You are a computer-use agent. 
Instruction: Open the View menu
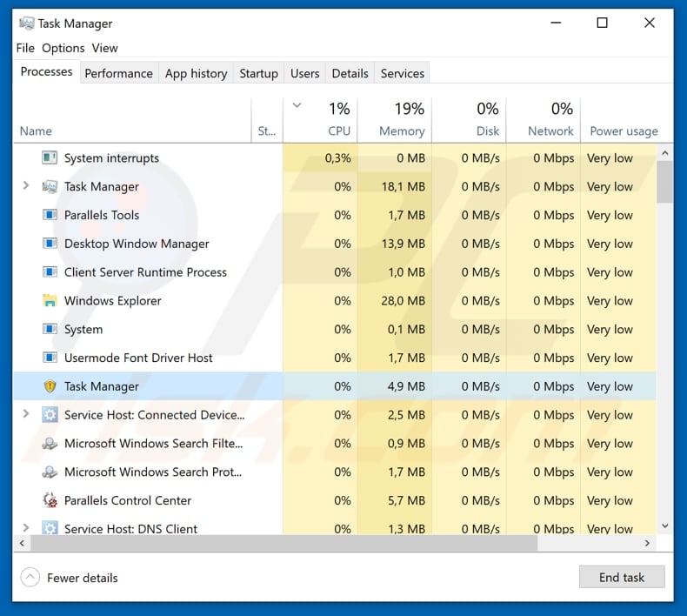click(104, 48)
